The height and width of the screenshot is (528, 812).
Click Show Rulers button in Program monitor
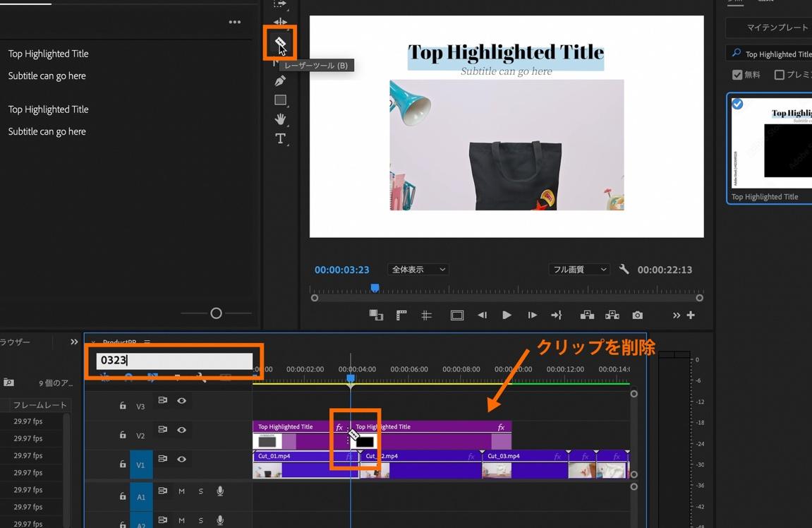click(401, 315)
